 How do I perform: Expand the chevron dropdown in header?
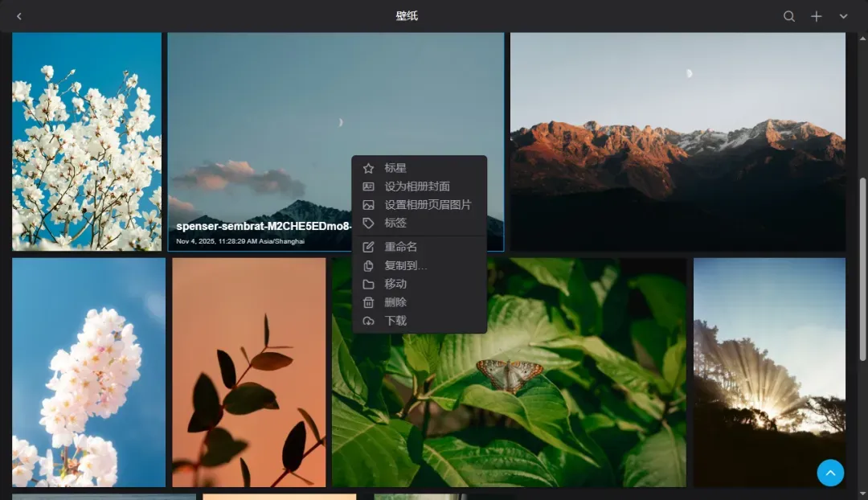[843, 16]
